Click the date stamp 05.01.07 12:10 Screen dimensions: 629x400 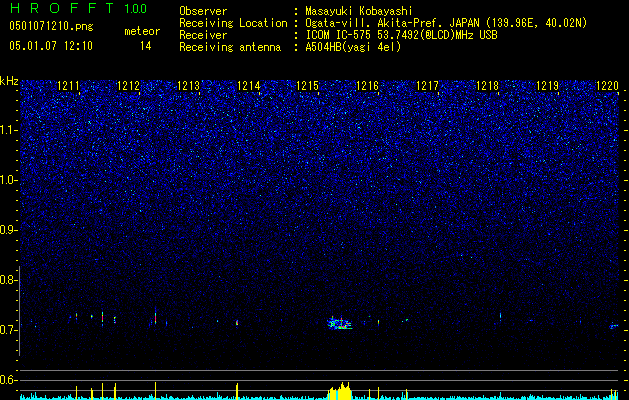pos(51,46)
